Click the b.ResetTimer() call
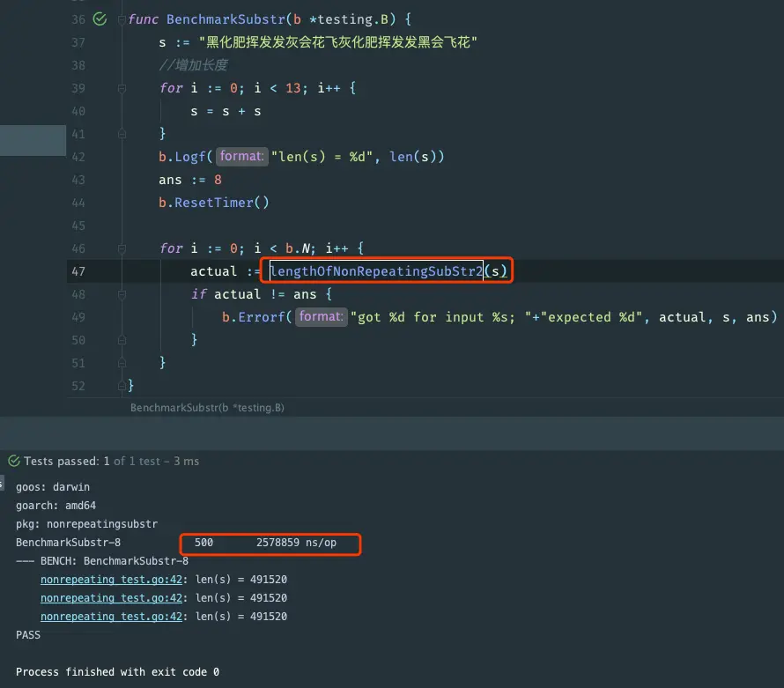This screenshot has height=688, width=784. pyautogui.click(x=214, y=203)
